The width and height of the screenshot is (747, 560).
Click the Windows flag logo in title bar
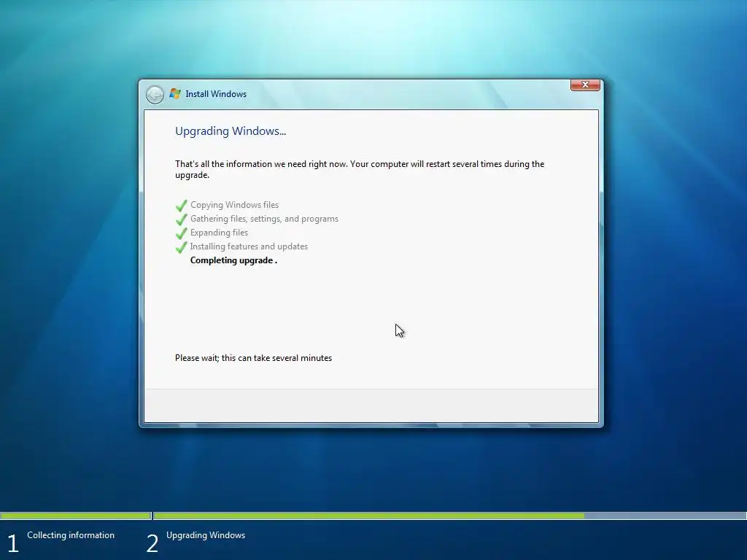pyautogui.click(x=175, y=94)
